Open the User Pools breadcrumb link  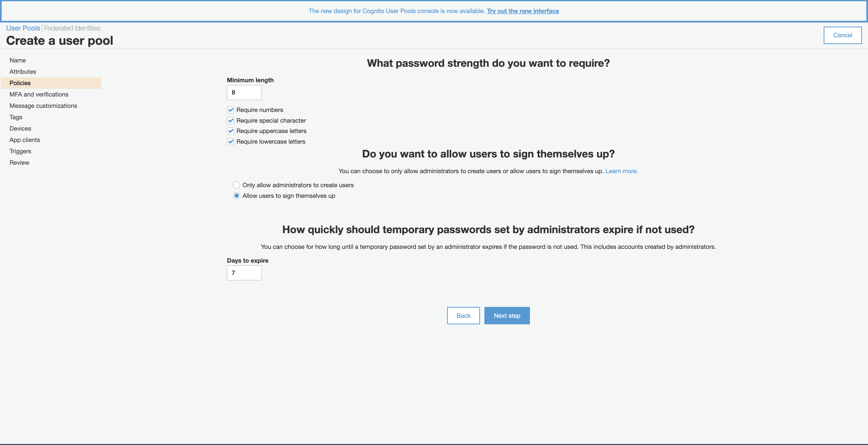click(23, 28)
